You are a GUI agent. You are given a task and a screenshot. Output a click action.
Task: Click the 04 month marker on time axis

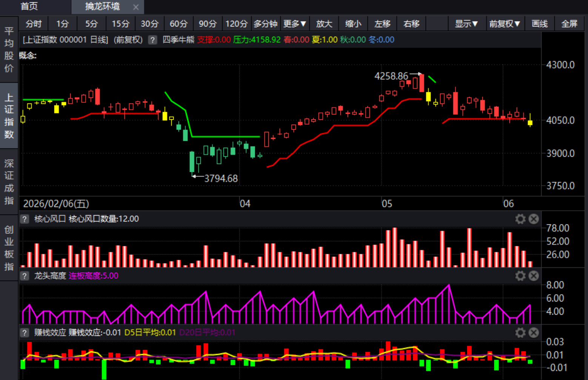(245, 204)
